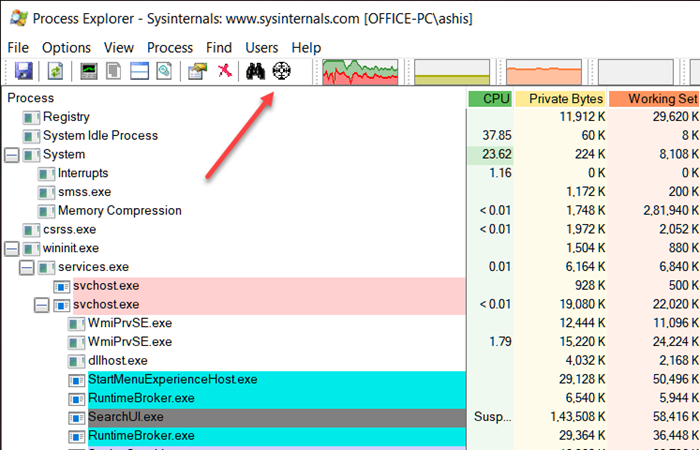
Task: Collapse the wininit.exe tree node
Action: coord(12,249)
